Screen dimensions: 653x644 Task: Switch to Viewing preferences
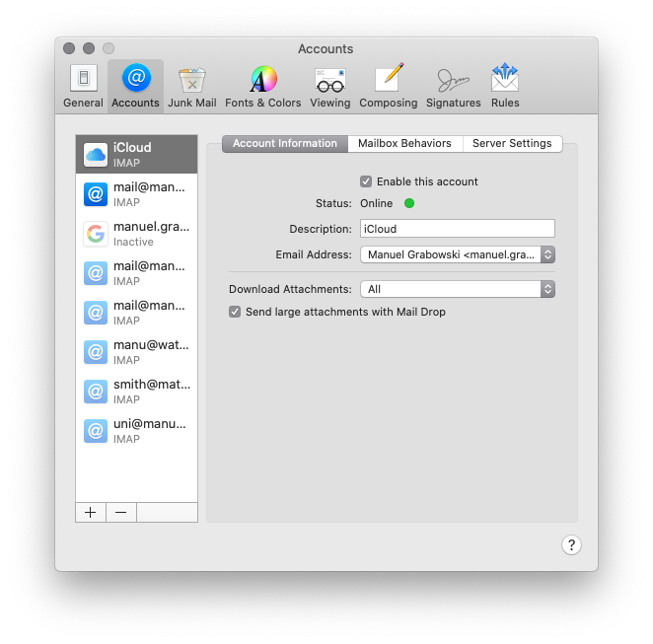(329, 86)
